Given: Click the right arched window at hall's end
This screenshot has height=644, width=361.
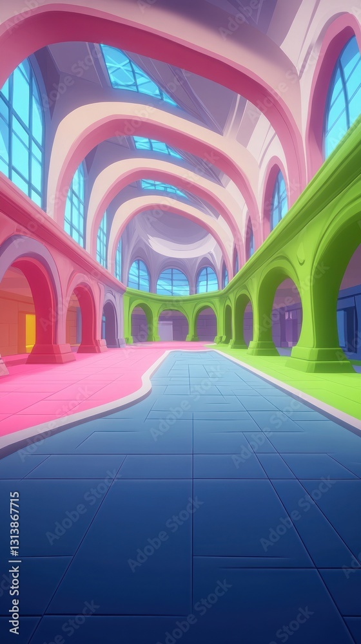Looking at the screenshot, I should pyautogui.click(x=207, y=279).
